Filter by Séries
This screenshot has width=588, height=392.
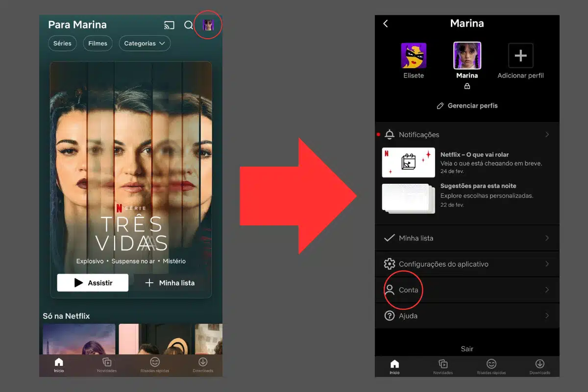click(x=62, y=44)
